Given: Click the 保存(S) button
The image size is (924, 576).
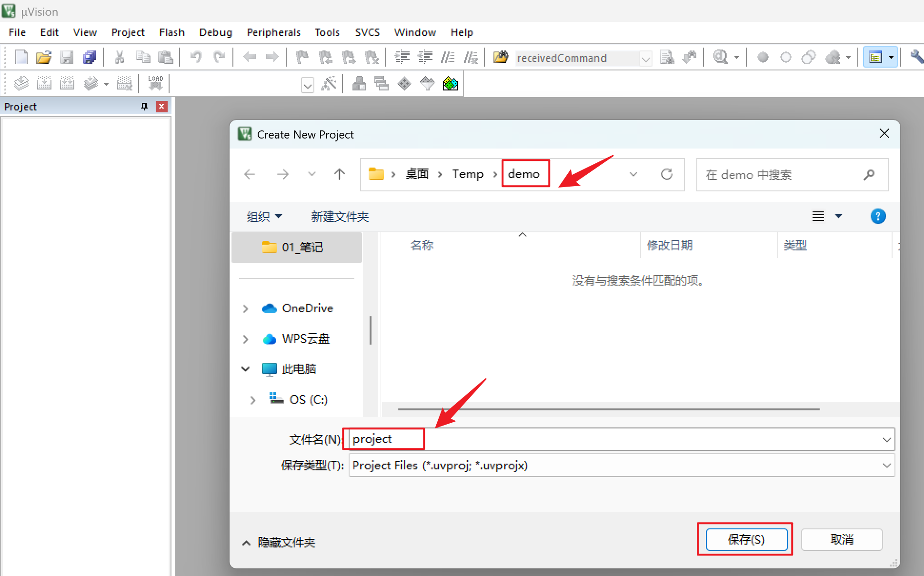Looking at the screenshot, I should 746,539.
